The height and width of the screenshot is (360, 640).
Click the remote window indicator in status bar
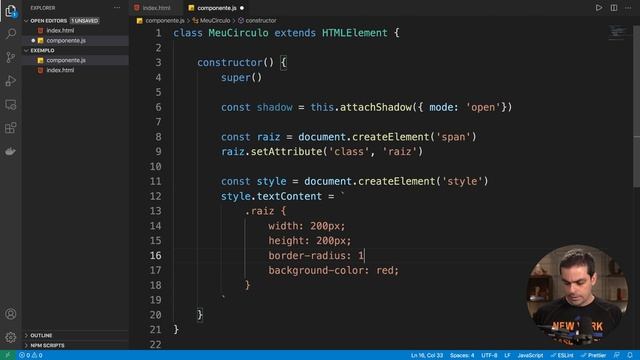7,355
